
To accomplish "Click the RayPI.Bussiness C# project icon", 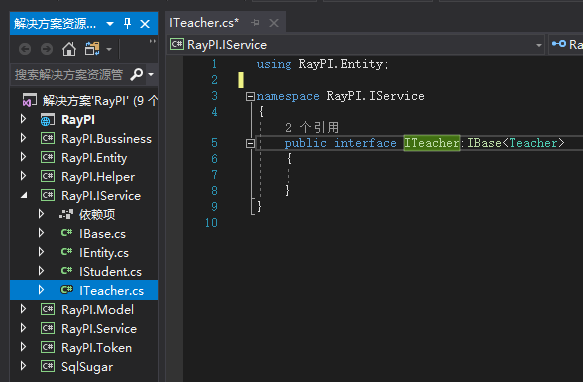I will pyautogui.click(x=48, y=138).
